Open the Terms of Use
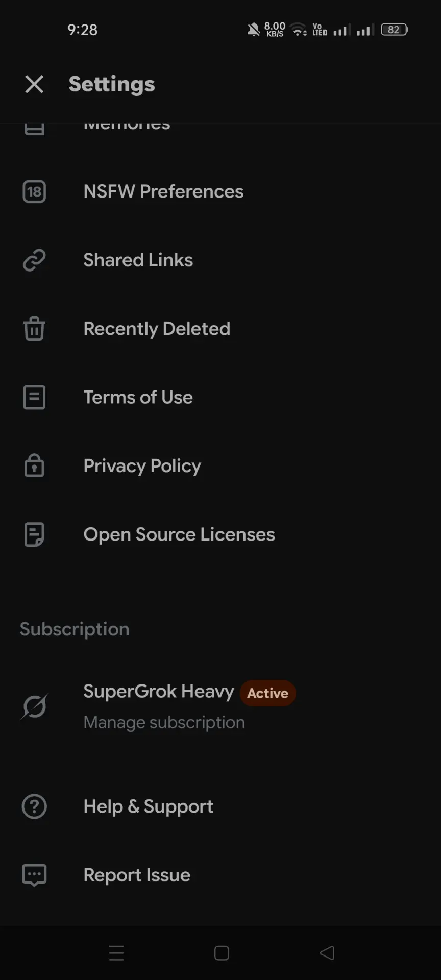 tap(220, 397)
